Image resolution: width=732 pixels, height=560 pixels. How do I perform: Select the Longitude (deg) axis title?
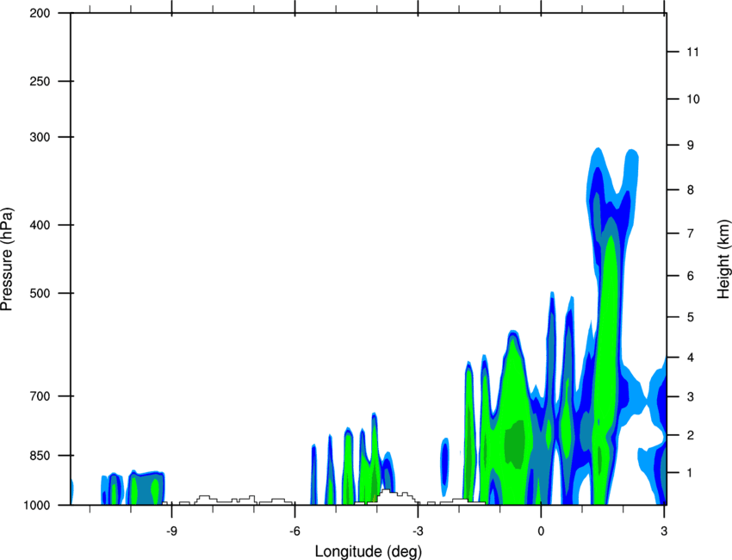[369, 551]
